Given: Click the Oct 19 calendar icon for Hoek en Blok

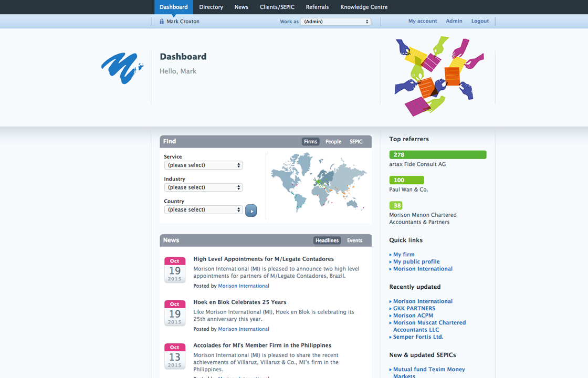Looking at the screenshot, I should click(x=175, y=313).
